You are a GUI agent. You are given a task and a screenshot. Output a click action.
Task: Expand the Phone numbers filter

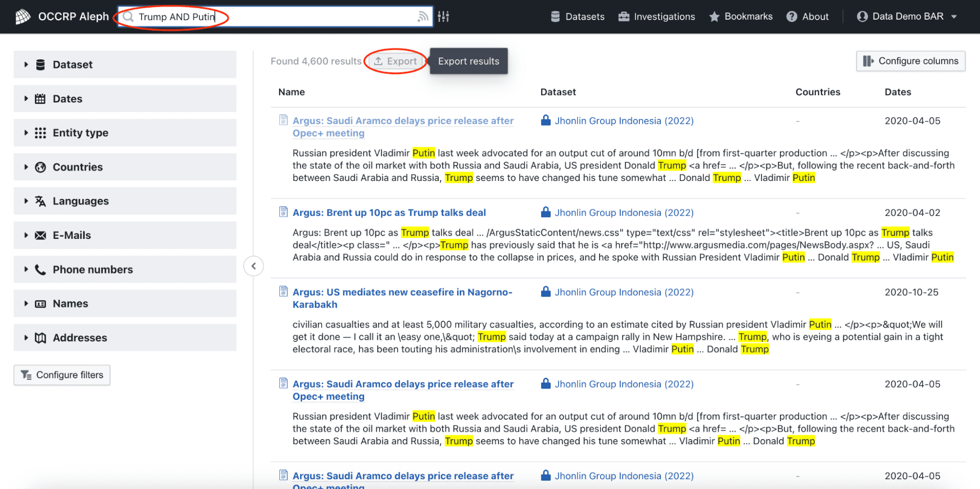[x=125, y=269]
